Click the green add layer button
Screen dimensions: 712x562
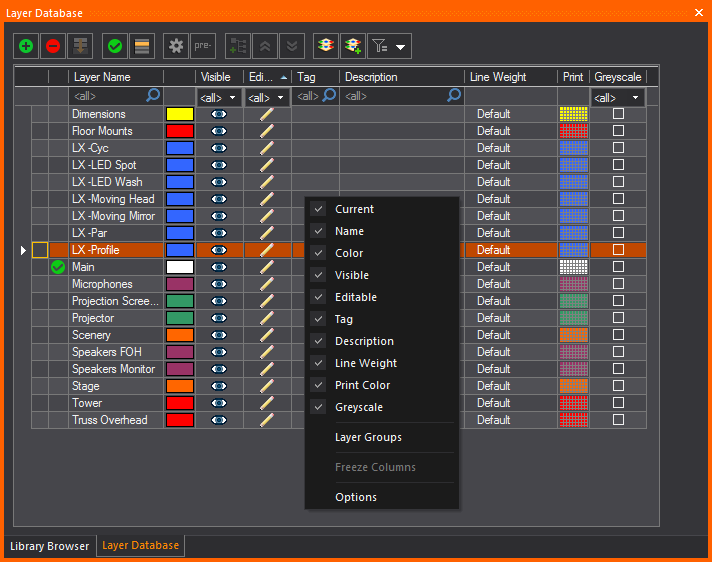pos(26,46)
